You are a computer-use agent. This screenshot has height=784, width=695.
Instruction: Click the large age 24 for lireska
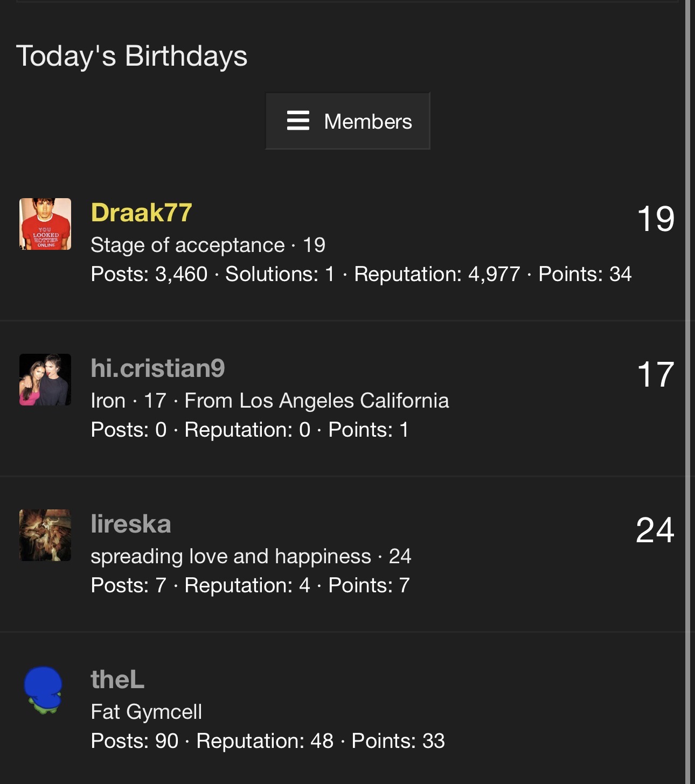point(655,530)
